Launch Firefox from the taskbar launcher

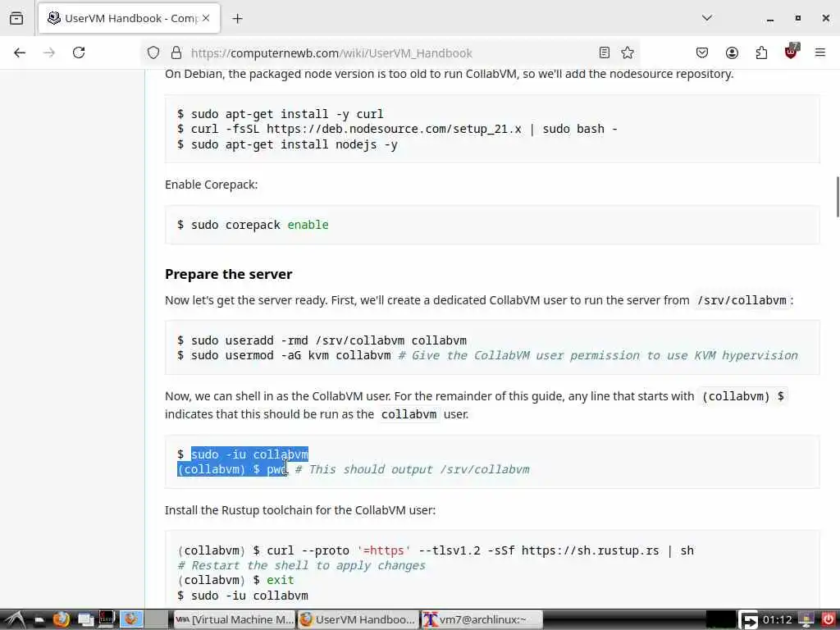61,620
